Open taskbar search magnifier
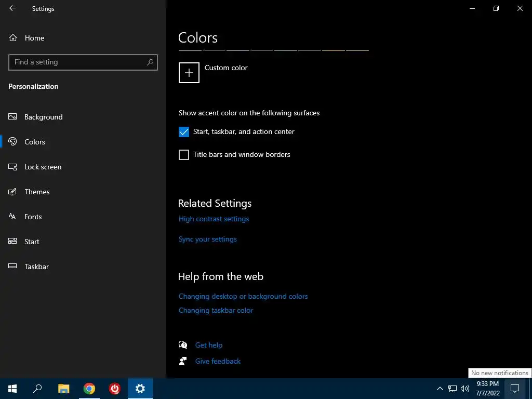 37,389
